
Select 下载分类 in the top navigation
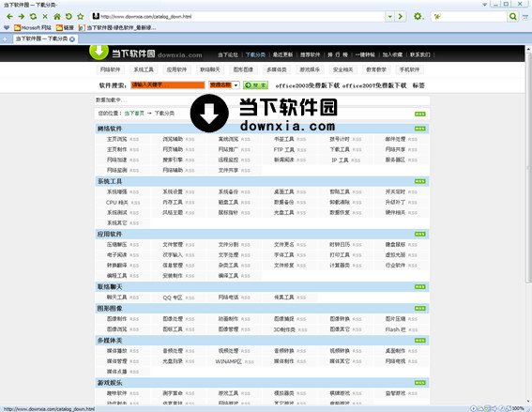point(255,54)
